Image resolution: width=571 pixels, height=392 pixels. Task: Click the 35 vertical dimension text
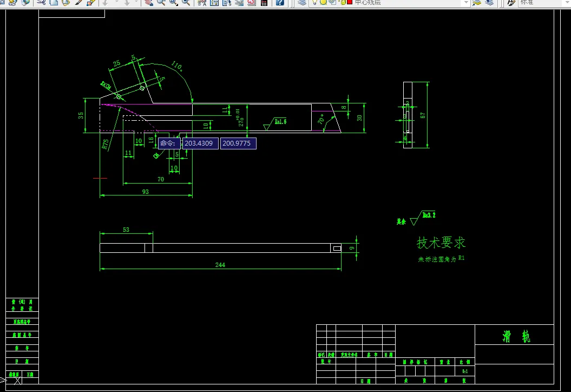click(x=81, y=115)
